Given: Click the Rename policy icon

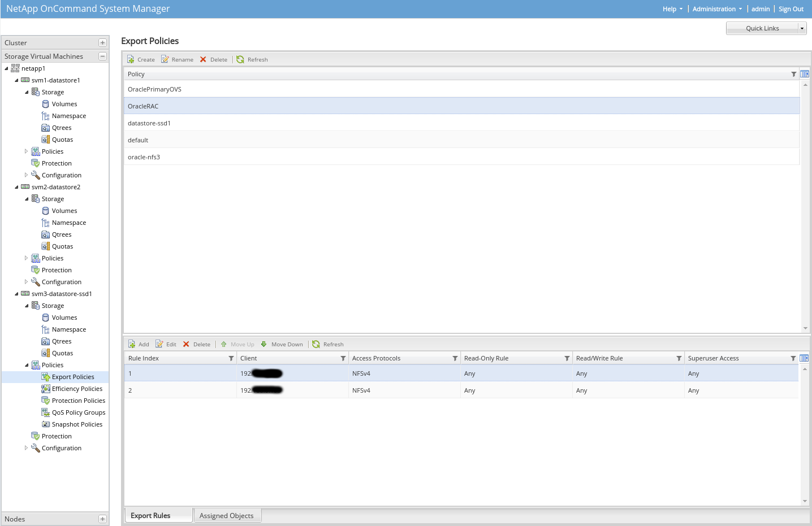Looking at the screenshot, I should point(165,59).
